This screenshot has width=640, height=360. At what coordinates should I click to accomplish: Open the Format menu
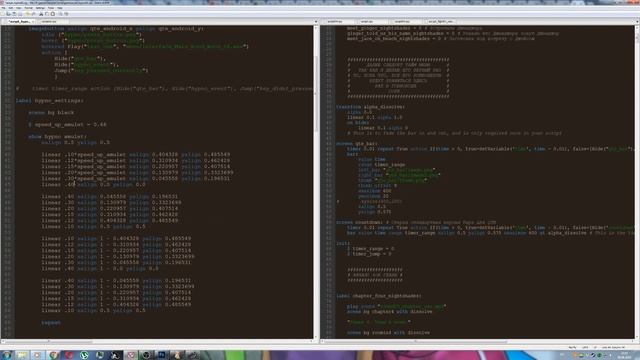pyautogui.click(x=29, y=8)
